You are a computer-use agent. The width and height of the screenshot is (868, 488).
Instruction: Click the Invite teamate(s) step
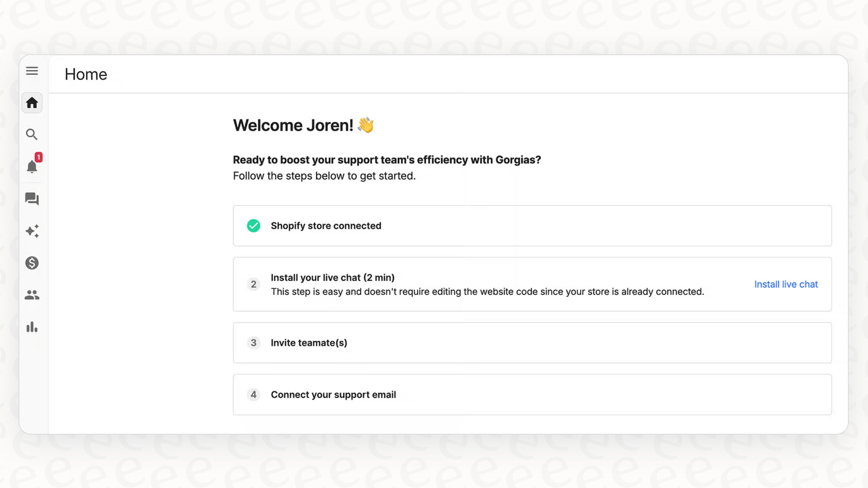[309, 342]
